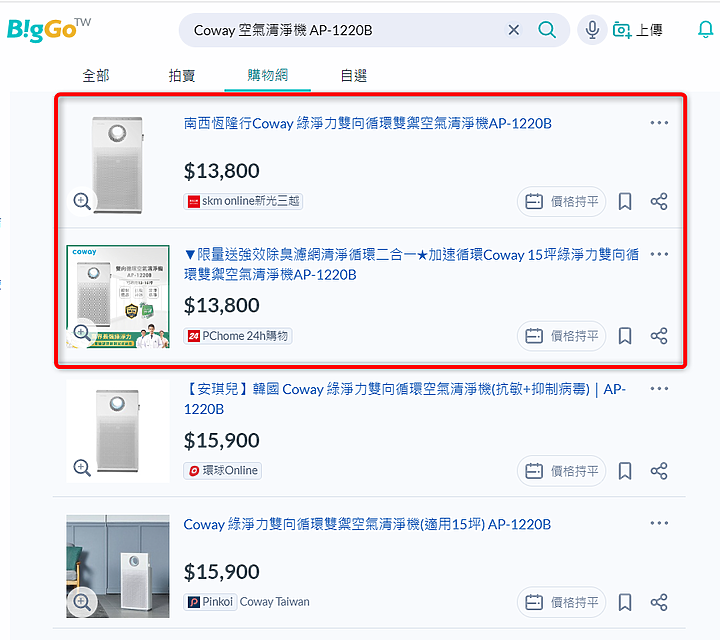Switch to the 全部 tab
This screenshot has height=640, width=720.
point(96,75)
